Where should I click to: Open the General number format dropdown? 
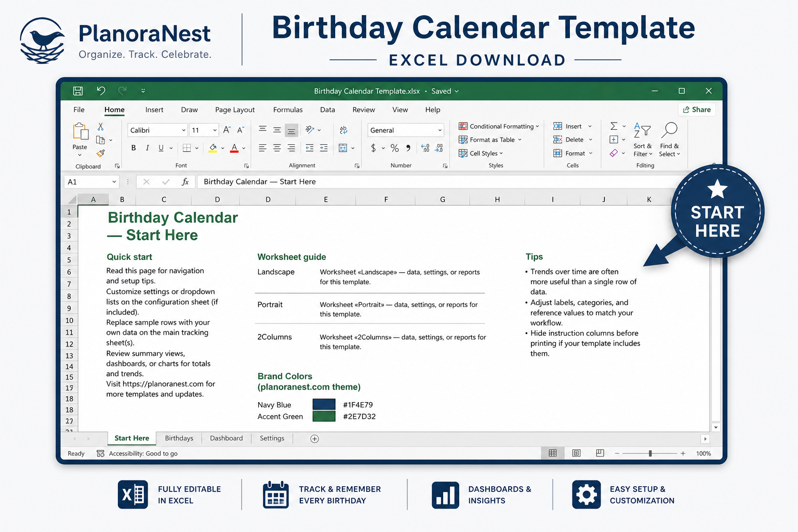coord(440,130)
